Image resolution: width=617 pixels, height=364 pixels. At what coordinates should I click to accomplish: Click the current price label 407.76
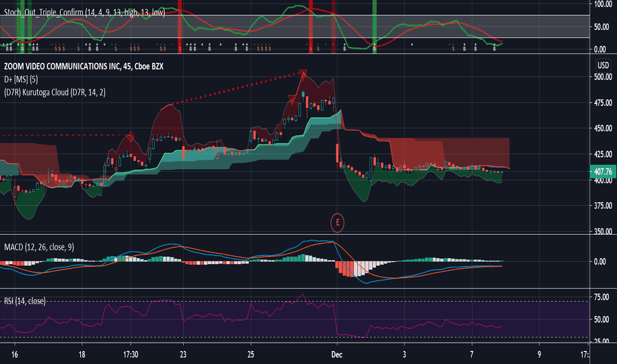603,171
